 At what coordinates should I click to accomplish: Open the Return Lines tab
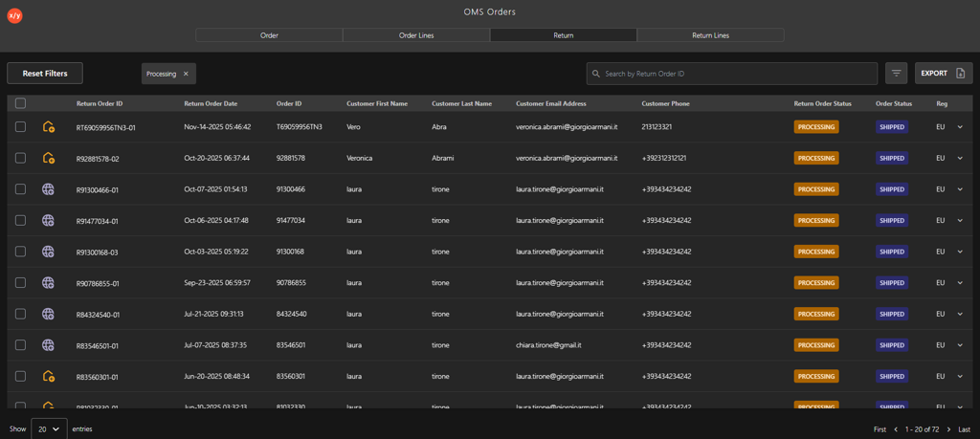[x=711, y=35]
